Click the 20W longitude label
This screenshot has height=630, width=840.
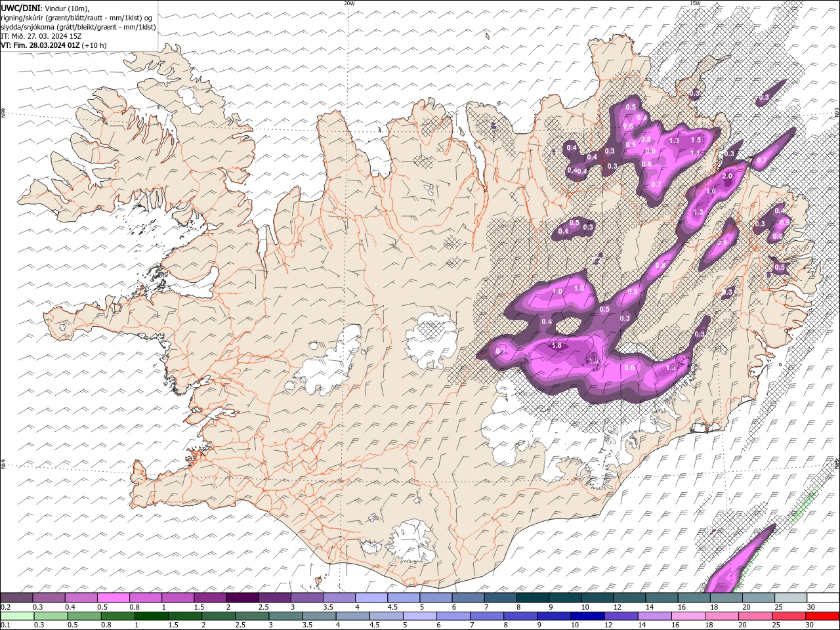(349, 3)
